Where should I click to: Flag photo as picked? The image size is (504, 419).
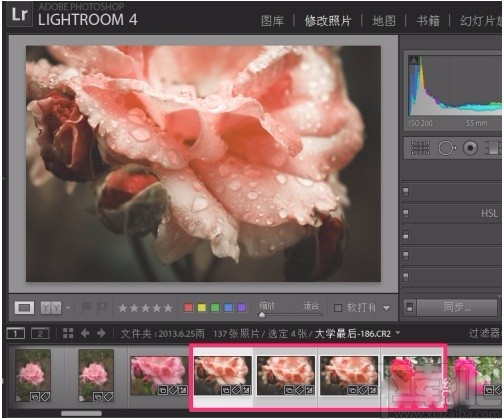point(86,307)
